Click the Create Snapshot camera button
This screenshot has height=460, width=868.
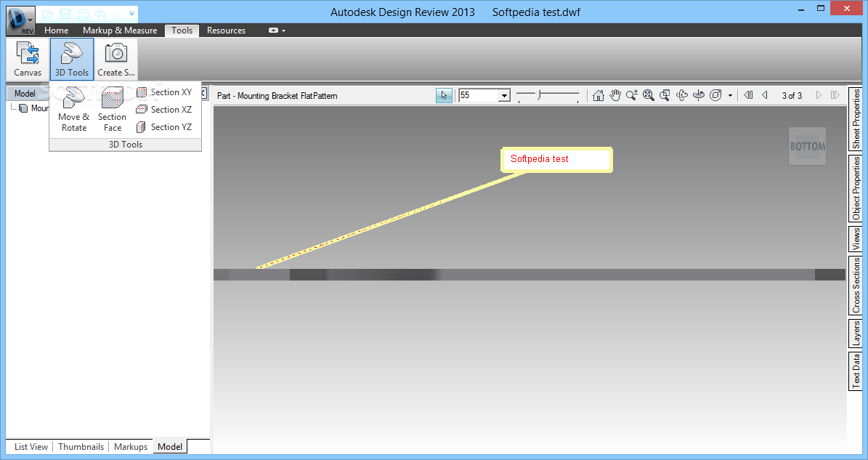pyautogui.click(x=116, y=60)
